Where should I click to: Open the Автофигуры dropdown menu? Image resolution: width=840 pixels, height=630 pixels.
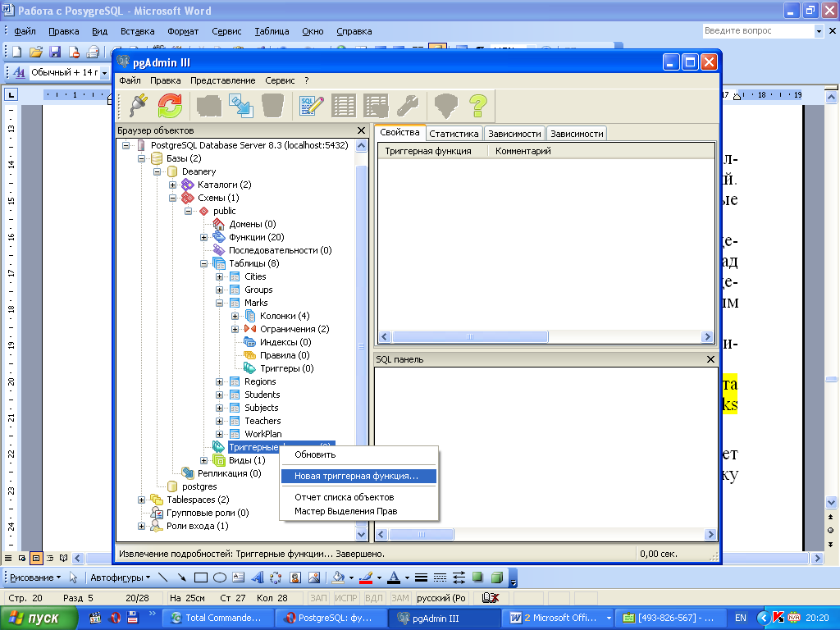click(120, 577)
